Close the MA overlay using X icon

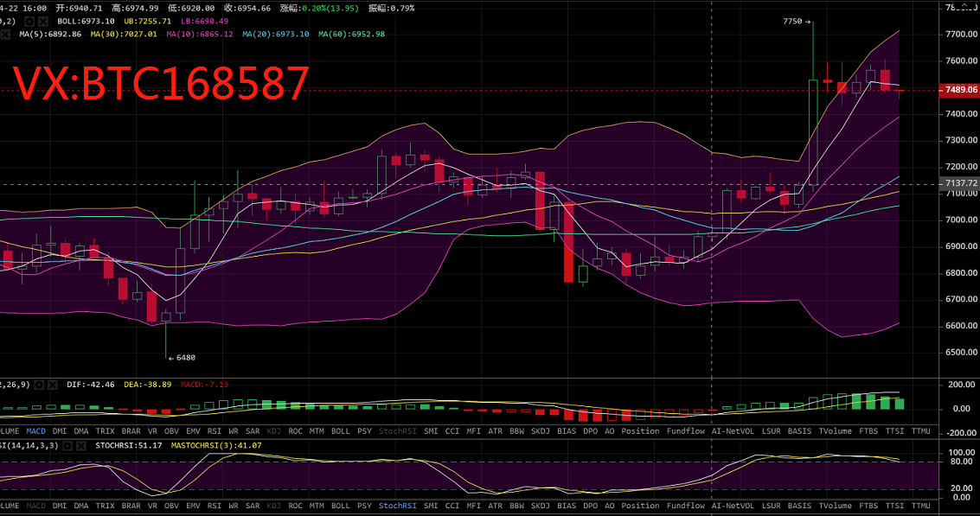point(5,34)
